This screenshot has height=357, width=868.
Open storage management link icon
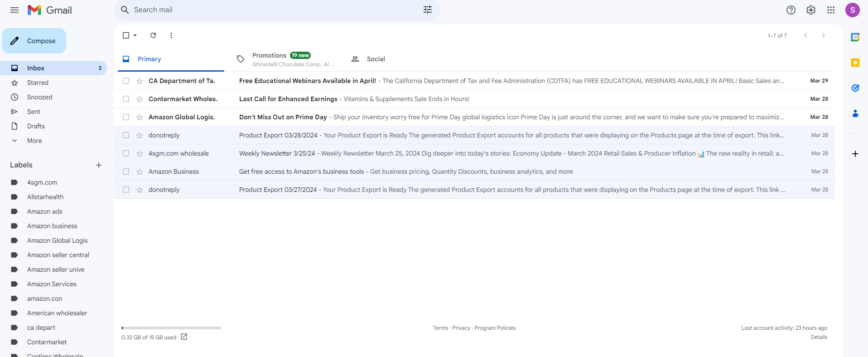184,337
